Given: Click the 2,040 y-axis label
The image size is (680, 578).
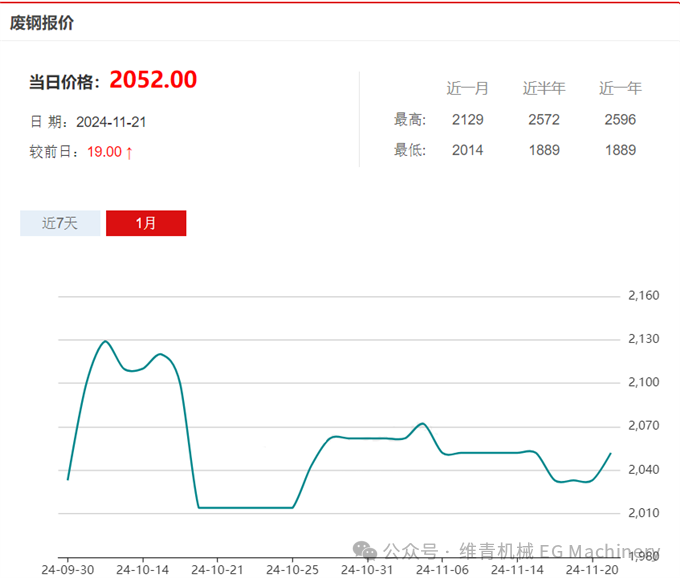Looking at the screenshot, I should (644, 470).
